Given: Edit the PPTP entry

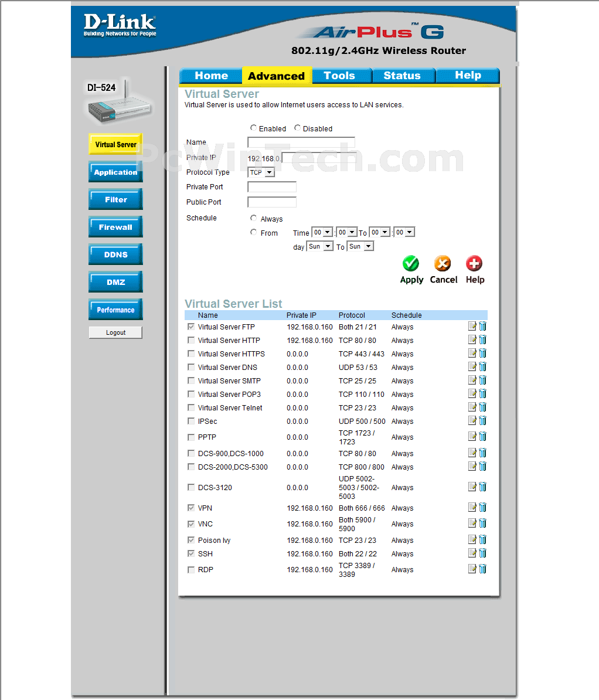Looking at the screenshot, I should 472,436.
